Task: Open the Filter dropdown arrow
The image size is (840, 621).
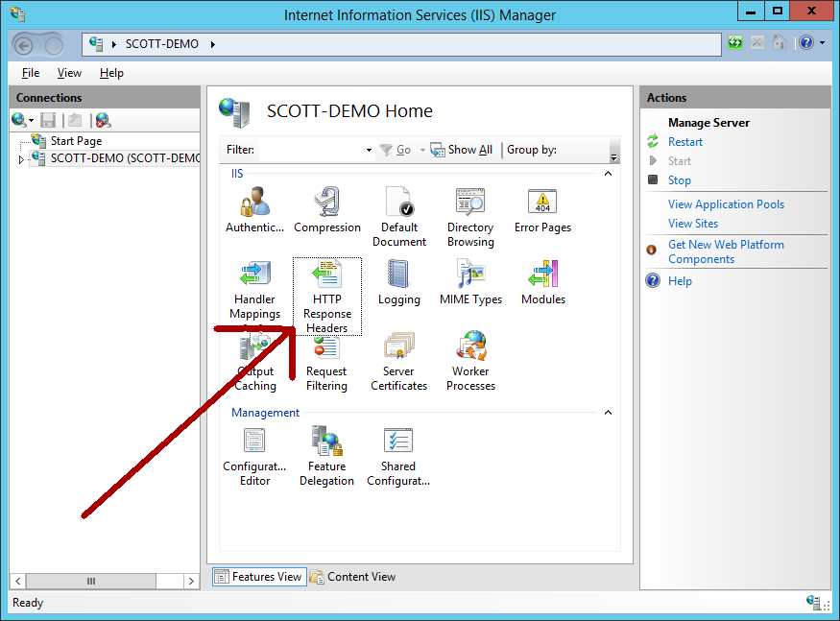Action: [369, 150]
